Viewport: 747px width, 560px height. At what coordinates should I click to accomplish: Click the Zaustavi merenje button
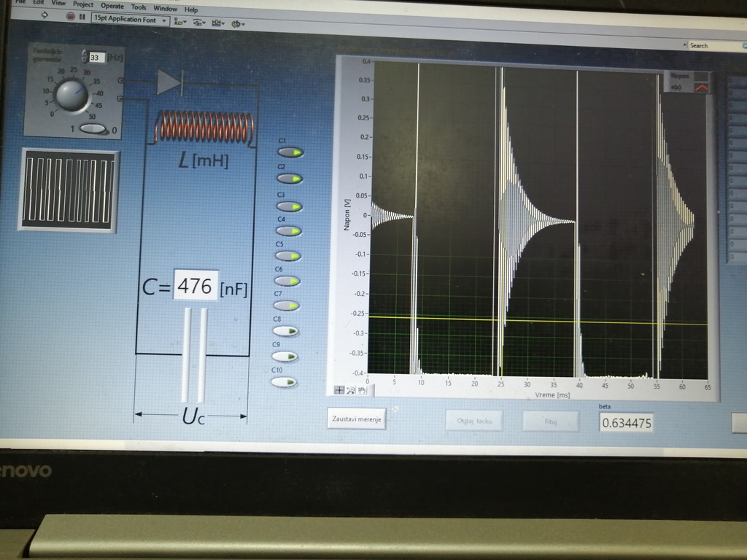(356, 419)
